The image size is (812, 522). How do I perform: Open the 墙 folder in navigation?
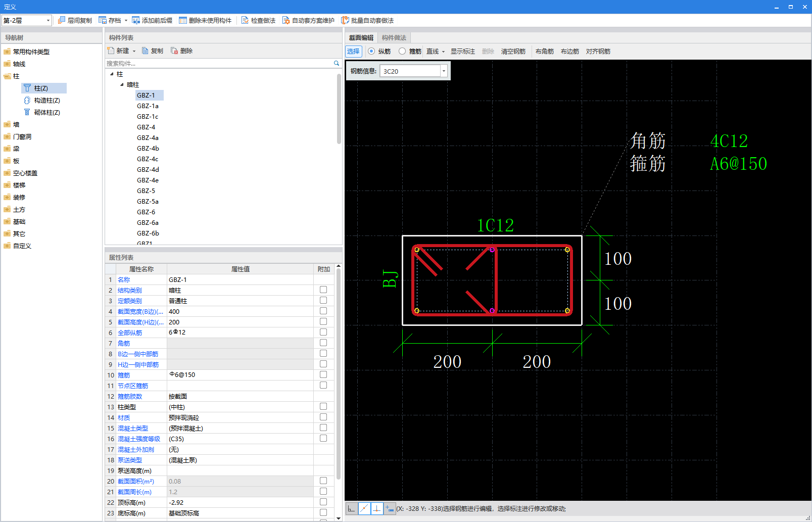point(7,124)
